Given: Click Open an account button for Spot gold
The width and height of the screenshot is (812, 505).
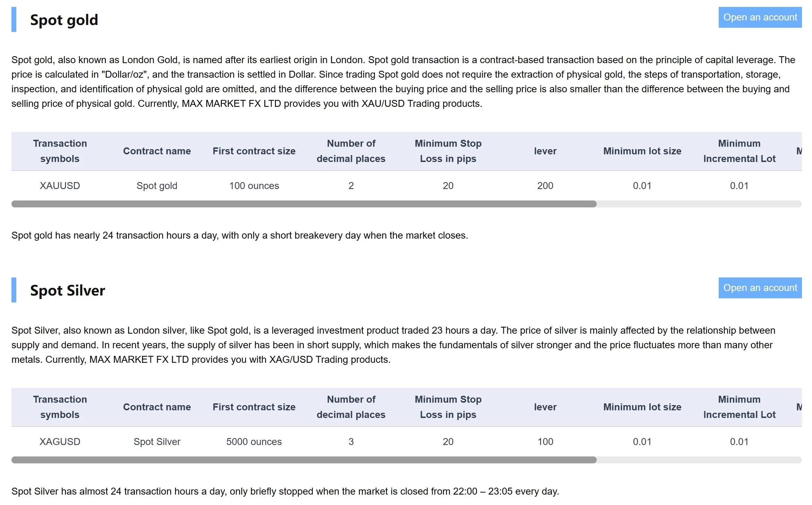Looking at the screenshot, I should click(760, 17).
